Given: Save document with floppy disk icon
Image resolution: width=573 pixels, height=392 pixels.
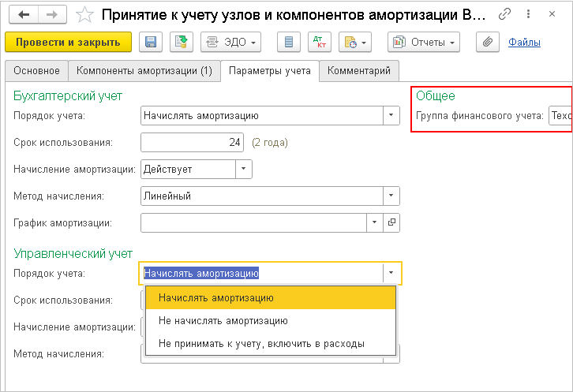Looking at the screenshot, I should (150, 43).
